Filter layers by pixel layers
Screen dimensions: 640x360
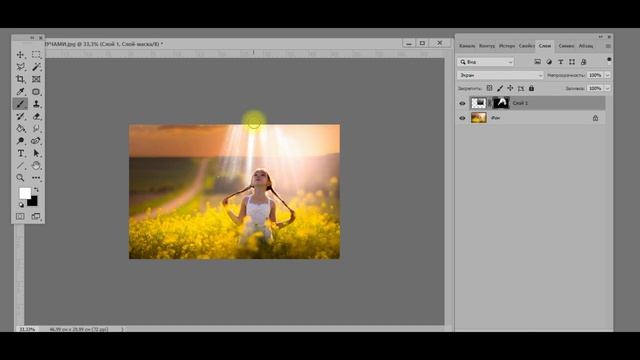[x=538, y=62]
